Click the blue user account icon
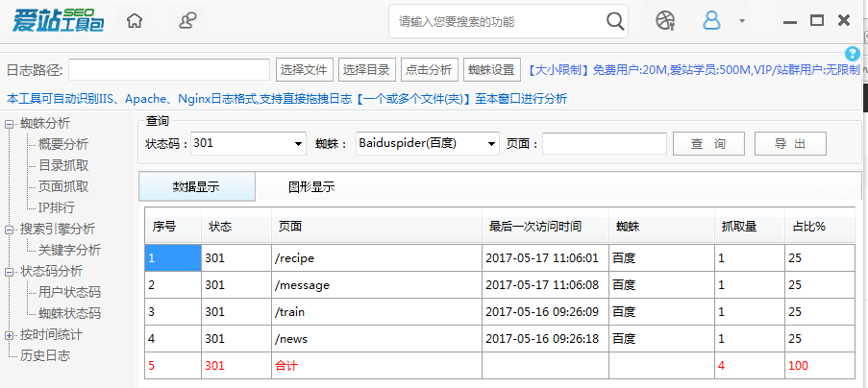868x388 pixels. [711, 20]
